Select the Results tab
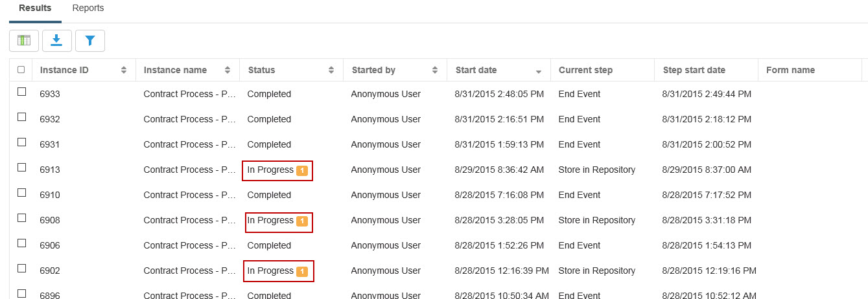 35,8
